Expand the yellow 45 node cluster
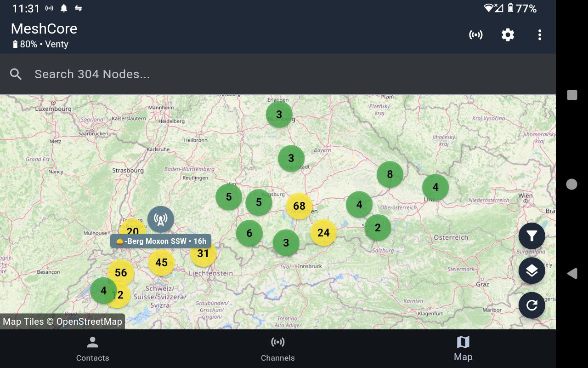Screen dimensions: 588x368 click(161, 263)
